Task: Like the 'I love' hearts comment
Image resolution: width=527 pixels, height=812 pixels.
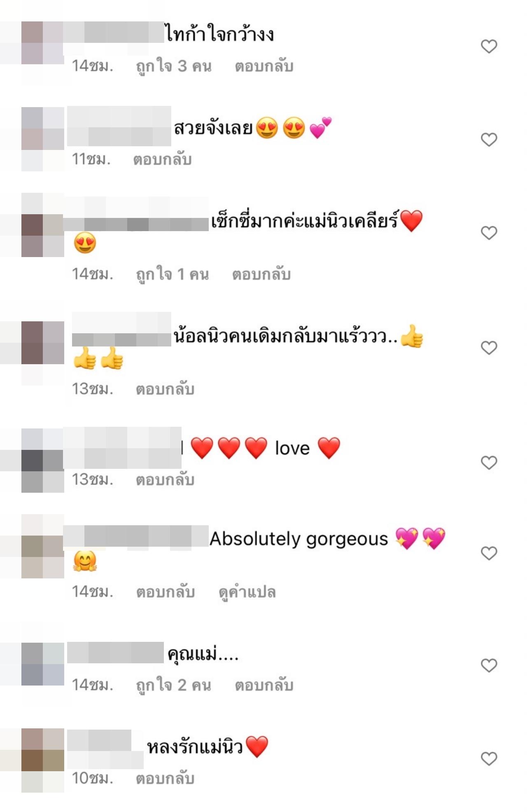Action: (489, 463)
